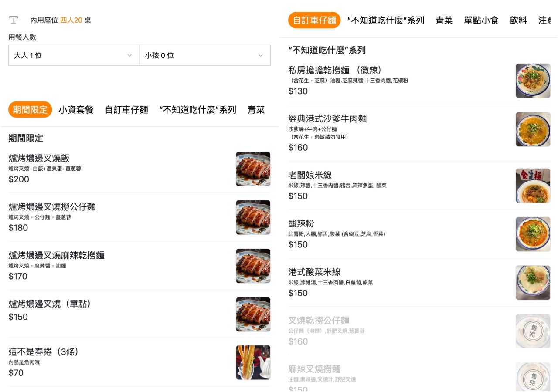Select 自訂車仔麵 tab in left menu
The width and height of the screenshot is (558, 392).
[x=126, y=110]
